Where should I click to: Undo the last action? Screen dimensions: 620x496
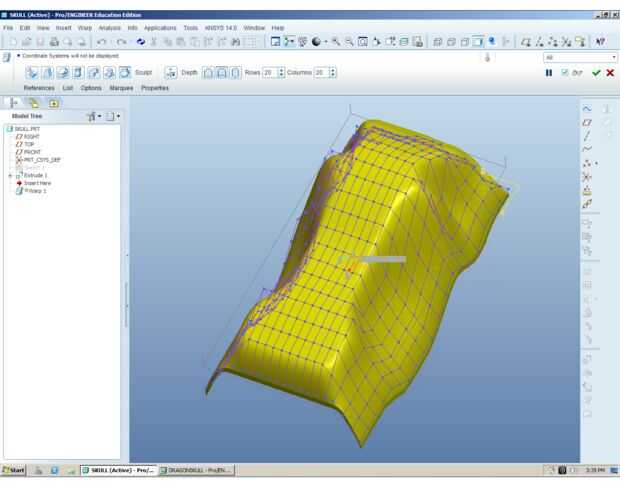[x=102, y=41]
